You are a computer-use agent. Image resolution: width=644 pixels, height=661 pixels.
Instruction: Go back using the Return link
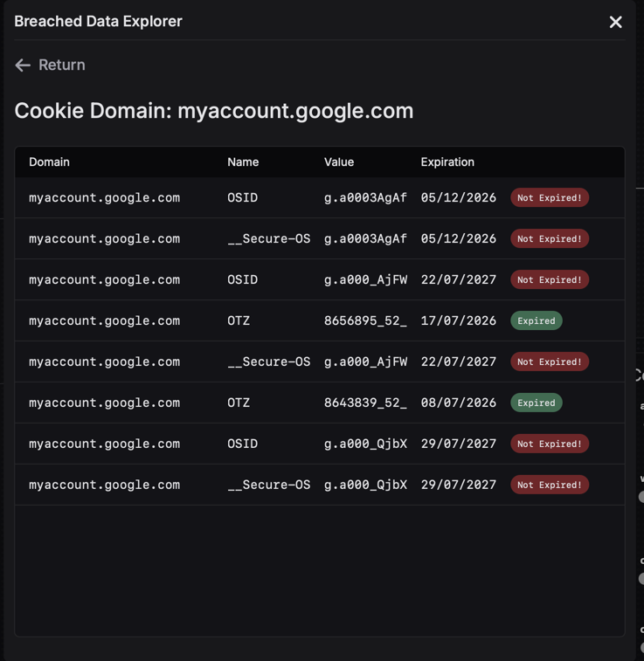[61, 65]
